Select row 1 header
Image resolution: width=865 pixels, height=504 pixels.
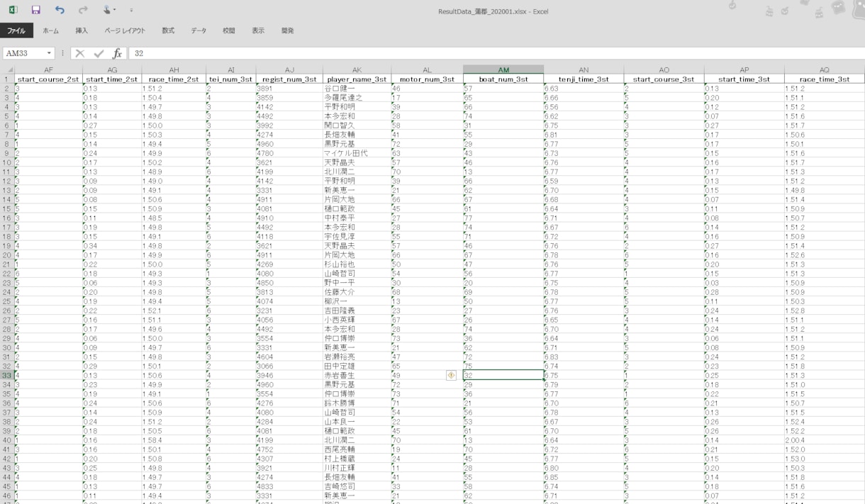(7, 79)
